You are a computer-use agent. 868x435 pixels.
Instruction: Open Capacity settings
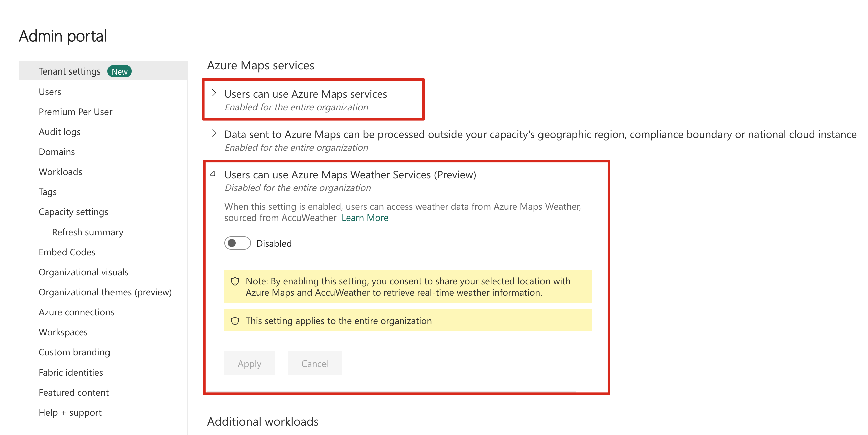tap(73, 212)
